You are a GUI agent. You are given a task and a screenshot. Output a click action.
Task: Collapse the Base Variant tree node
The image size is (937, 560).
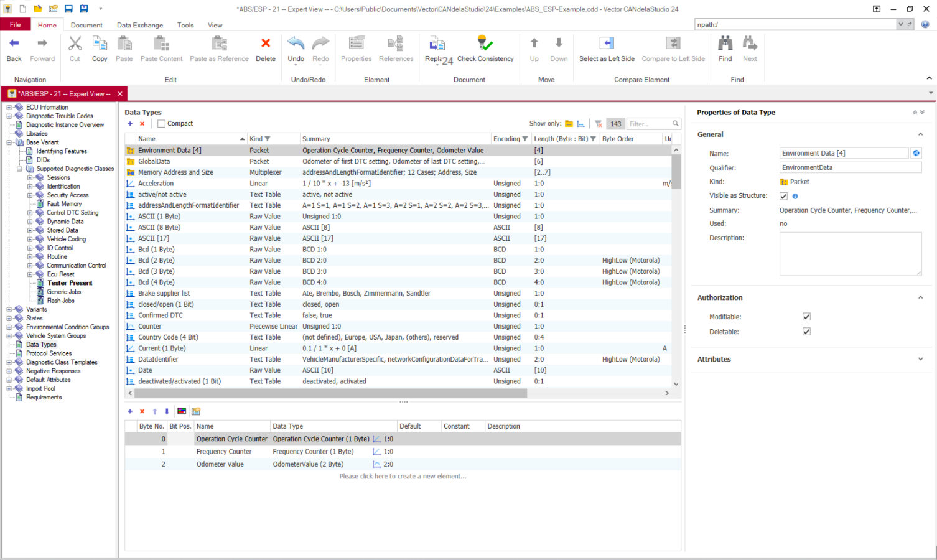click(x=9, y=142)
